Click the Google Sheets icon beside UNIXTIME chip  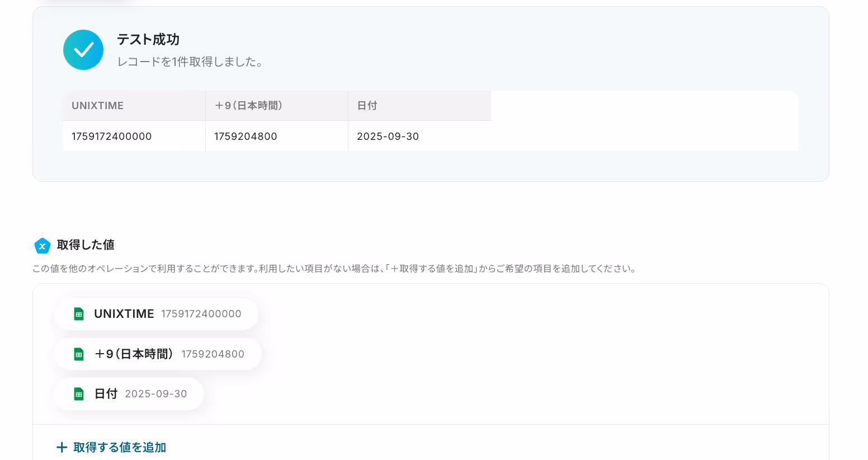79,314
